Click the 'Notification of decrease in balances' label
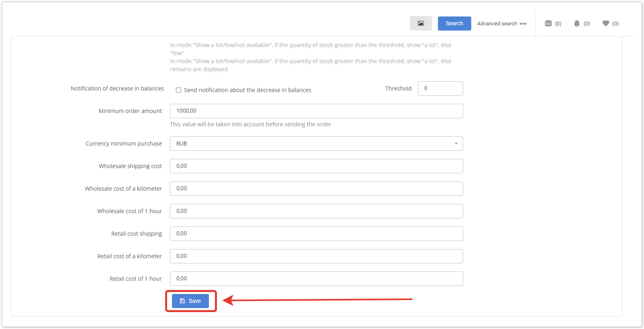Screen dimensions: 644x329 [x=117, y=88]
